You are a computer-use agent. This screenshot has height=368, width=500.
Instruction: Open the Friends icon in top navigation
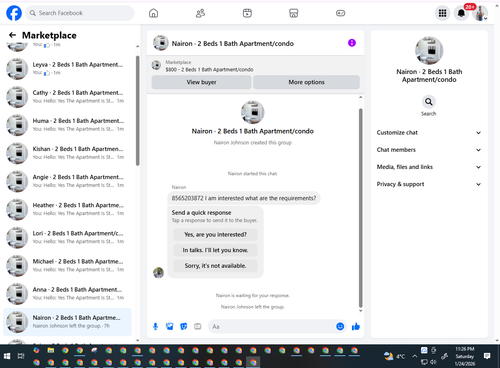[200, 13]
